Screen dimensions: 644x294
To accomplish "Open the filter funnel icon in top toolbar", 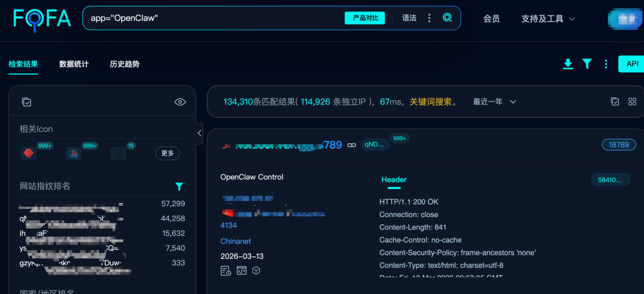I will (587, 64).
